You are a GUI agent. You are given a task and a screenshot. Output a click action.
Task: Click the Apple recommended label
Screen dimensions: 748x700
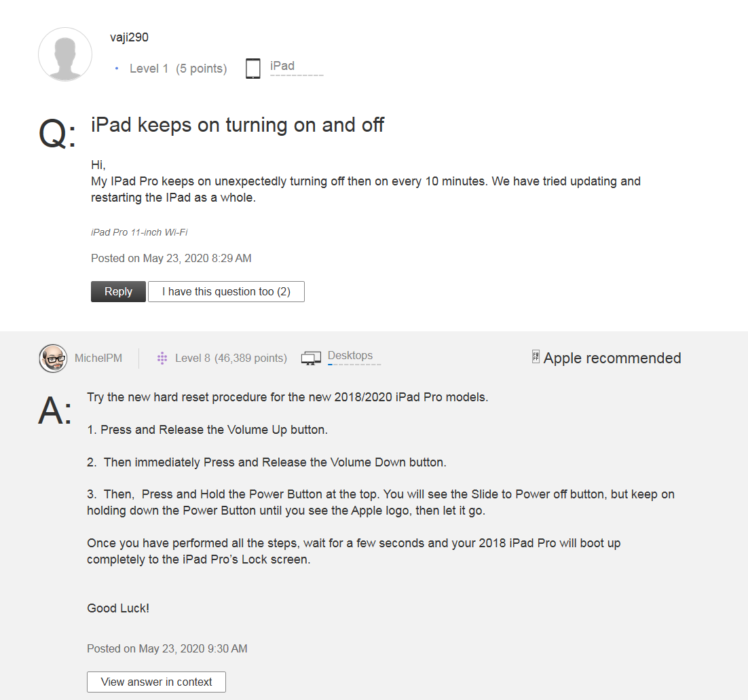(612, 358)
